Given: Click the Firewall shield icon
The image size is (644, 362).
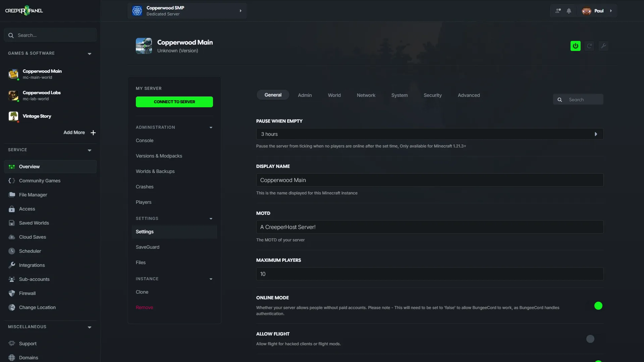Looking at the screenshot, I should click(12, 293).
